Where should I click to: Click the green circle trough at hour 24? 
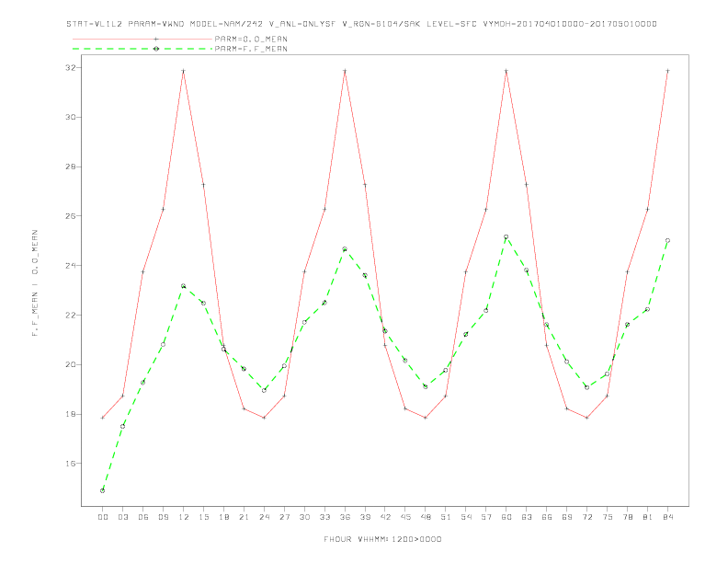click(264, 390)
